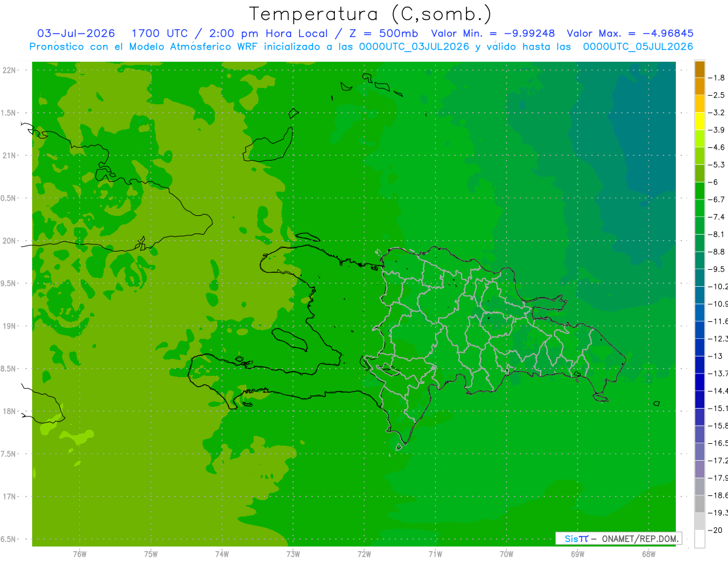Click the '-7.4' color scale label

[x=717, y=217]
